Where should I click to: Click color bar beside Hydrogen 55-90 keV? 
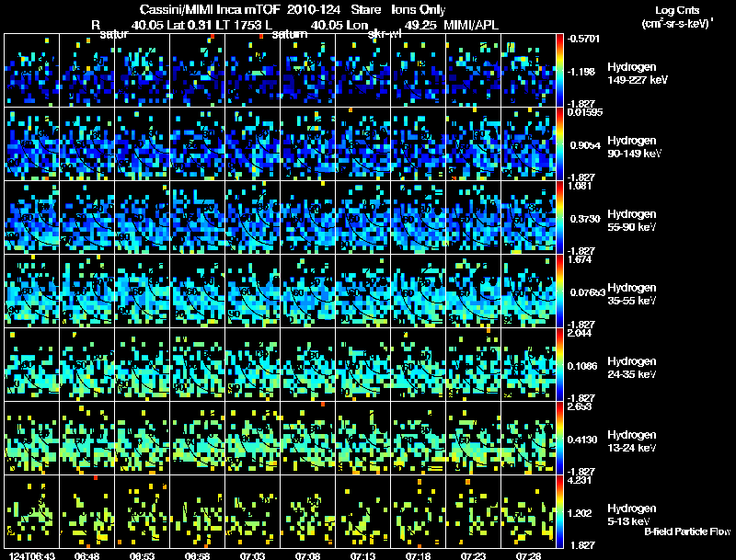[561, 218]
